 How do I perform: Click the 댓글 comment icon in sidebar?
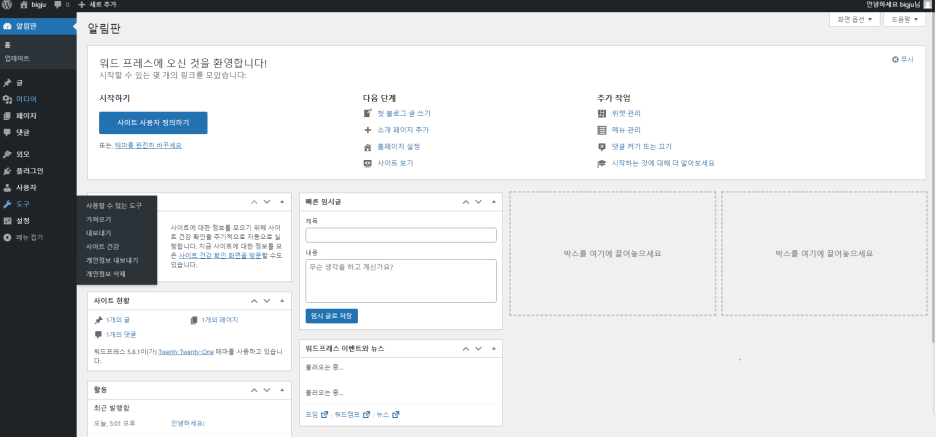pyautogui.click(x=7, y=133)
